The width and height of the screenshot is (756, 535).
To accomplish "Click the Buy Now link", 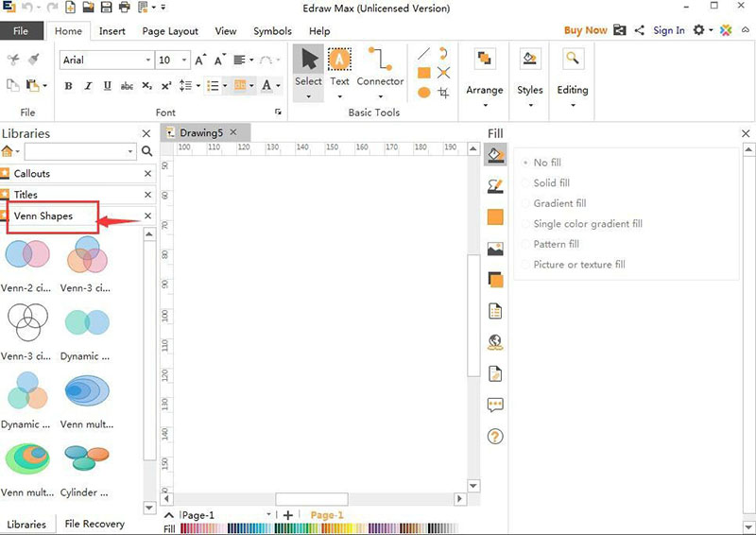I will click(x=585, y=30).
